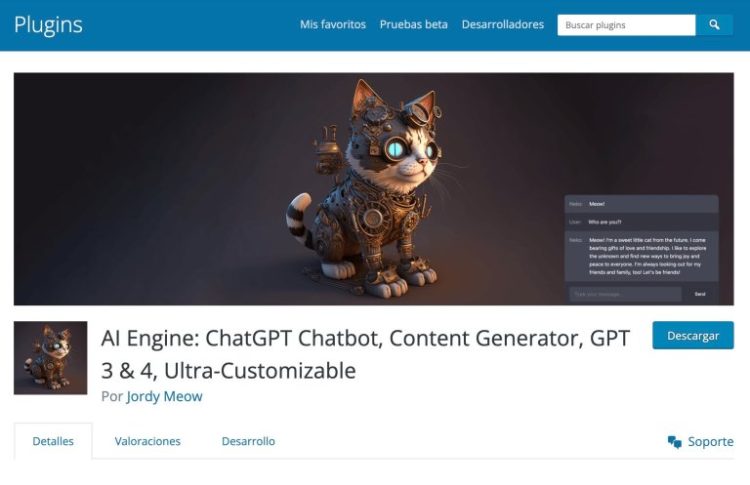Click the Soporte speech bubbles icon
Screen dimensions: 750x485
[x=674, y=442]
